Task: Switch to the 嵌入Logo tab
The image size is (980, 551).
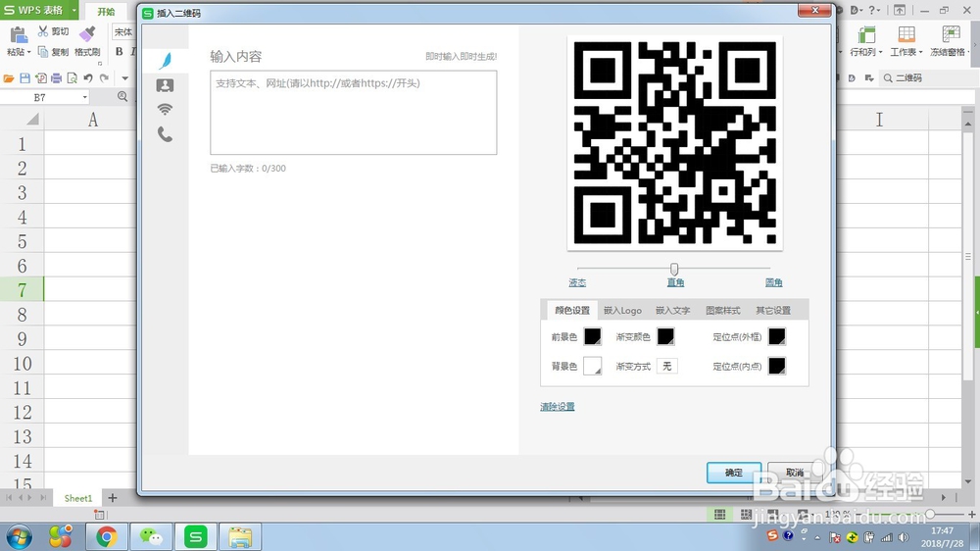Action: (x=622, y=310)
